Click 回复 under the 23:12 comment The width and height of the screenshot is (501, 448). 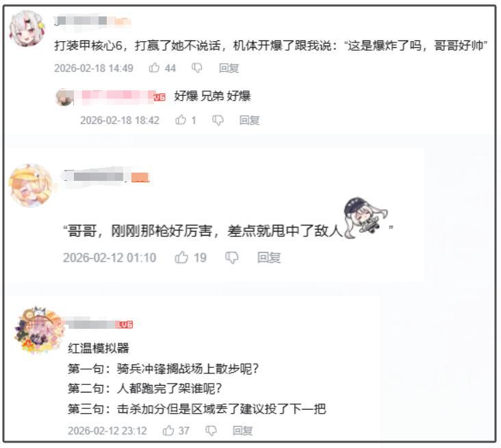tap(242, 431)
